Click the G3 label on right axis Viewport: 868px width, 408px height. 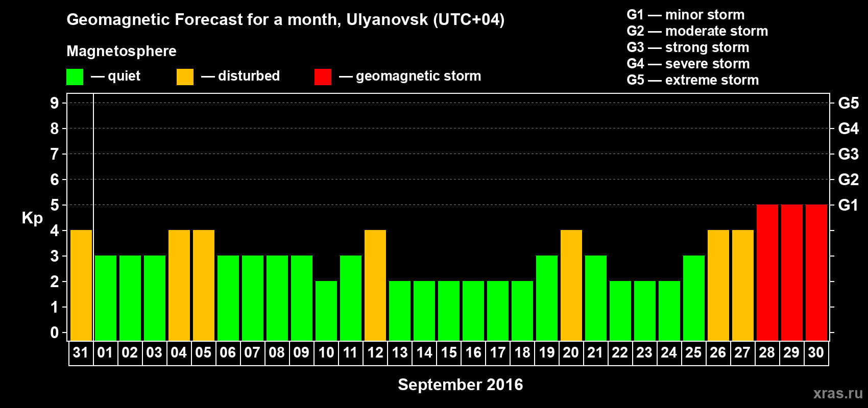click(848, 154)
